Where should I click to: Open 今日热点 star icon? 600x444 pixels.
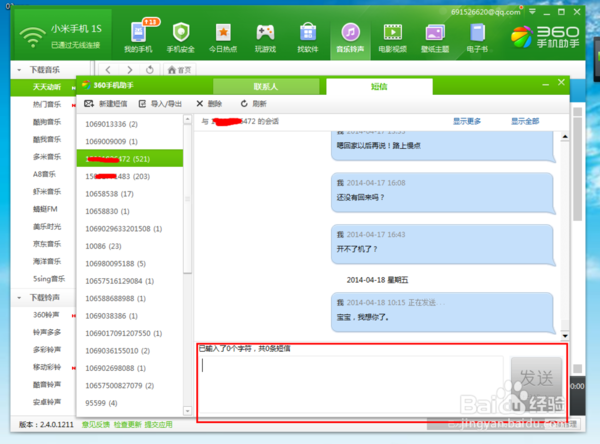tap(223, 38)
